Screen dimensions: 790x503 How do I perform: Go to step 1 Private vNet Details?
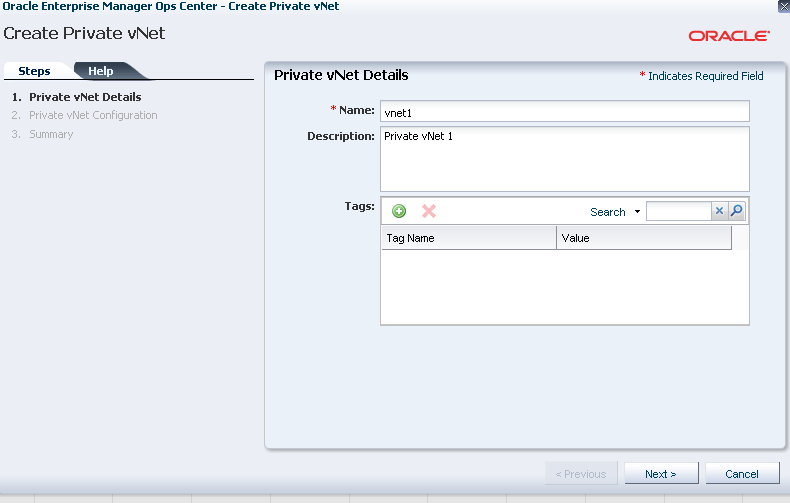click(x=85, y=97)
